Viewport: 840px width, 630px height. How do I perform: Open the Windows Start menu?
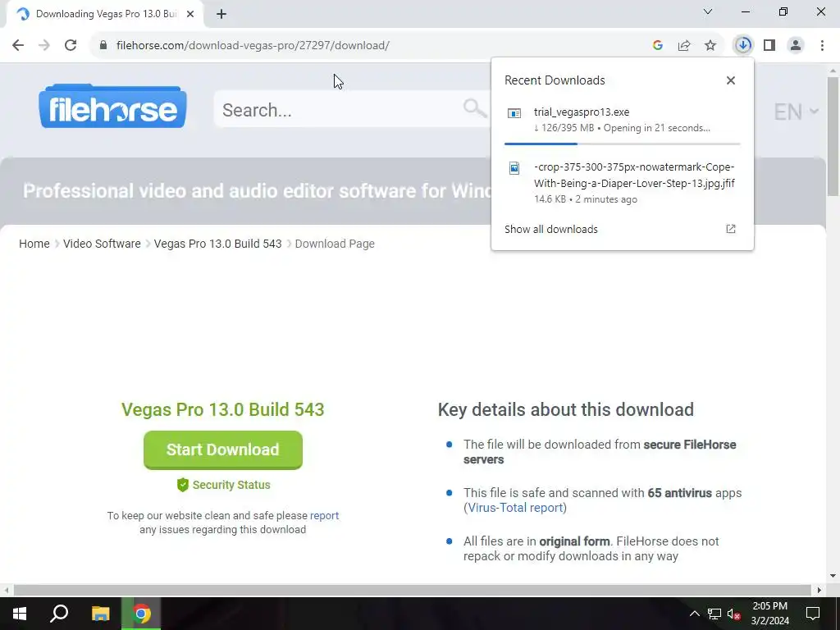coord(20,614)
